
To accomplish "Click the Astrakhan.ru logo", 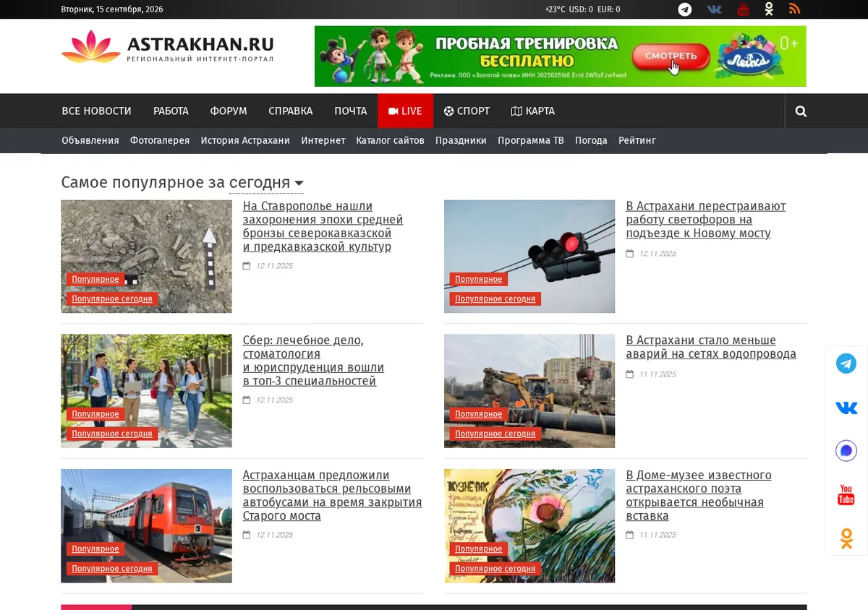I will coord(168,48).
